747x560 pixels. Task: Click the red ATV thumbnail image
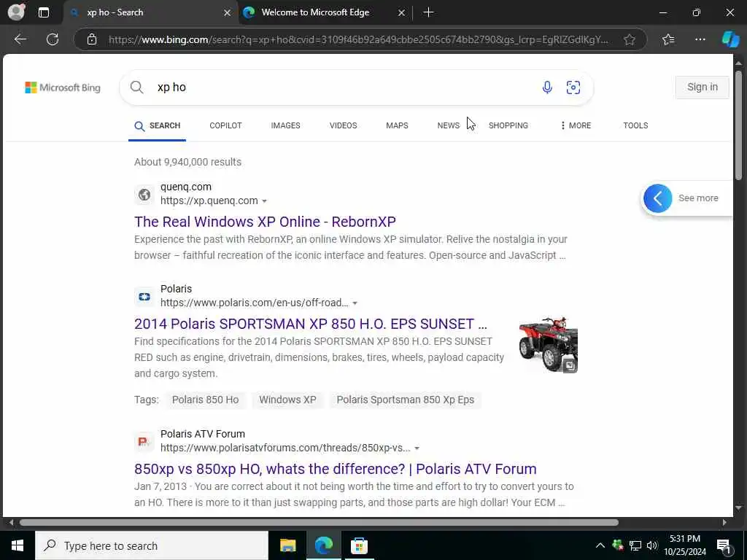coord(549,345)
